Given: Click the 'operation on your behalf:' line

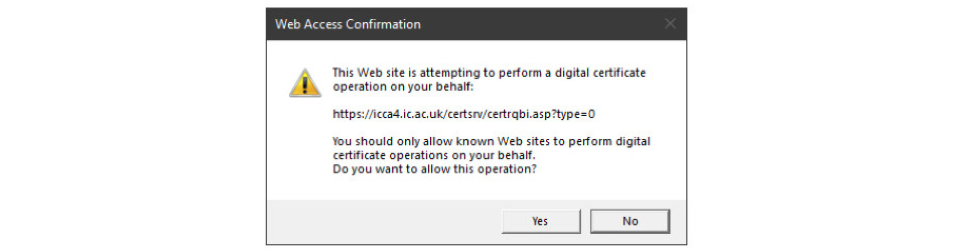Looking at the screenshot, I should click(403, 87).
